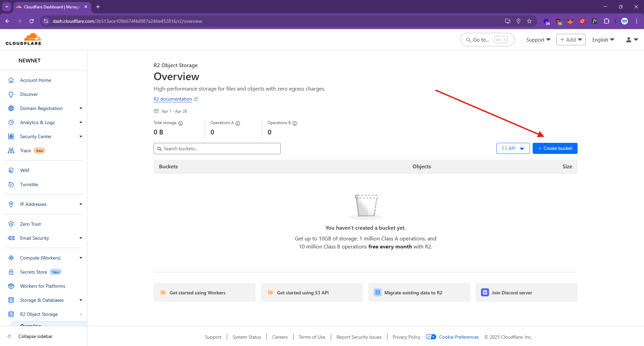Open Terms of Use footer link

tap(312, 337)
